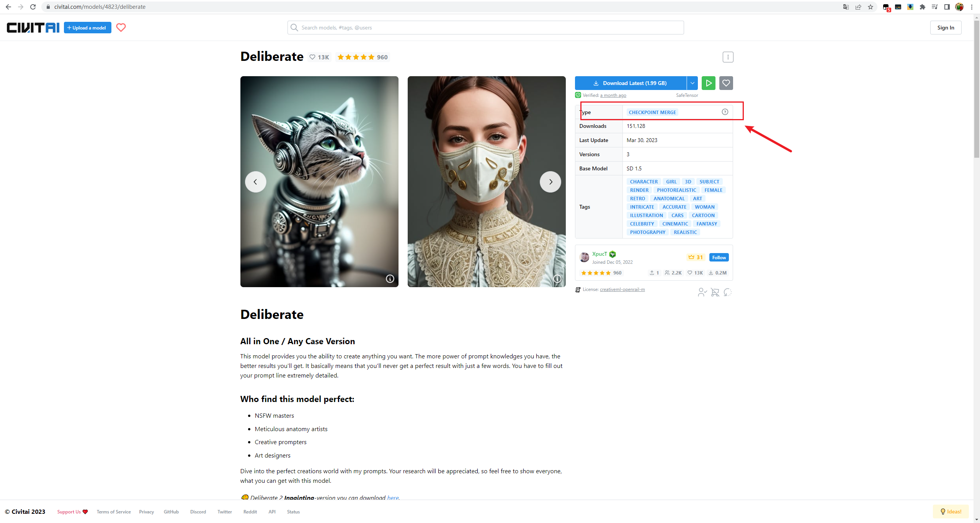Show info for the cat image
The image size is (980, 523).
coord(390,279)
